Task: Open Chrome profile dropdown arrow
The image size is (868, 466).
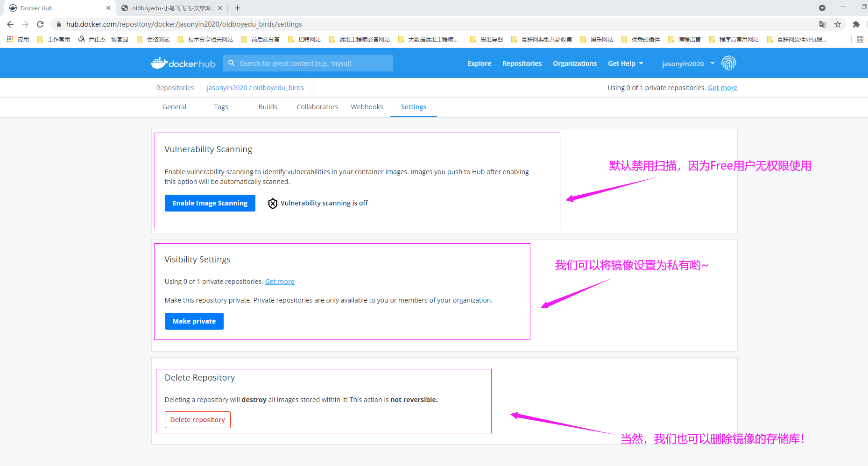Action: [822, 8]
